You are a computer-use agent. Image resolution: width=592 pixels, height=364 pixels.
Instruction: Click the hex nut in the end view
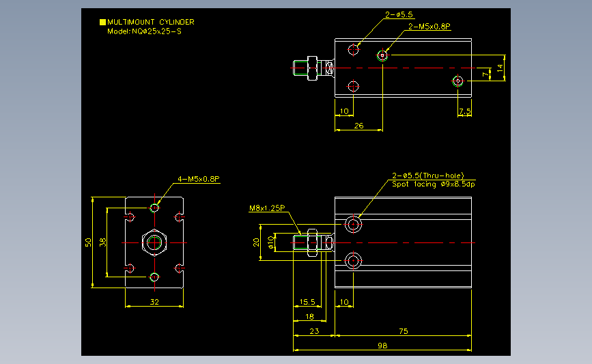(154, 242)
